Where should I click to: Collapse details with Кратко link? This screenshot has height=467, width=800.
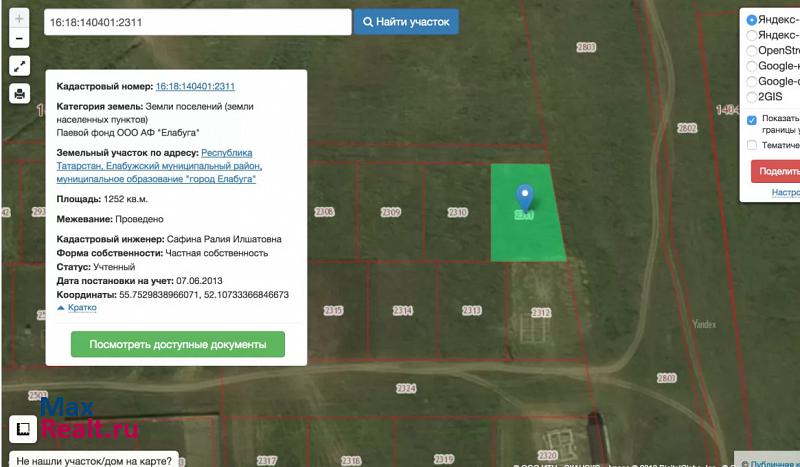point(77,308)
